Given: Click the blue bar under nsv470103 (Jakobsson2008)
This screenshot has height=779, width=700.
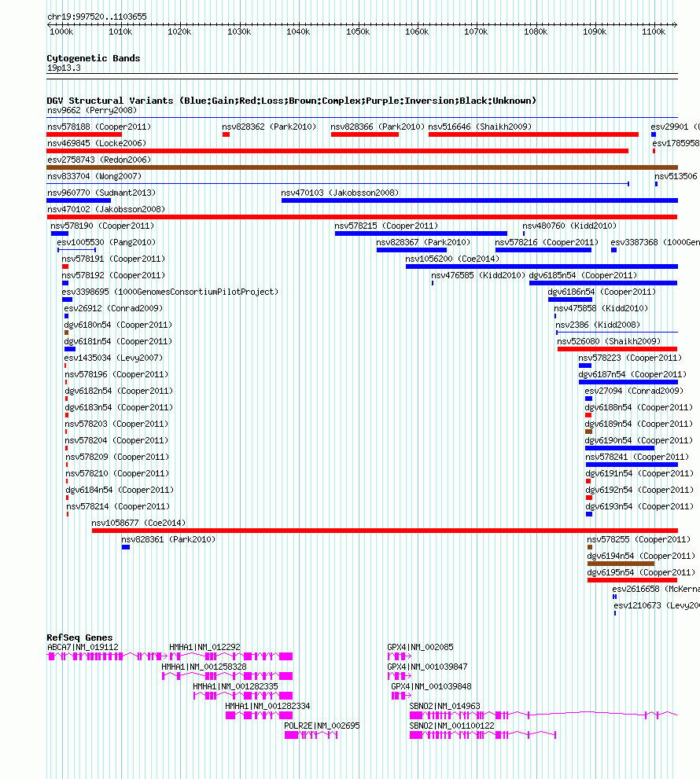Looking at the screenshot, I should point(479,200).
